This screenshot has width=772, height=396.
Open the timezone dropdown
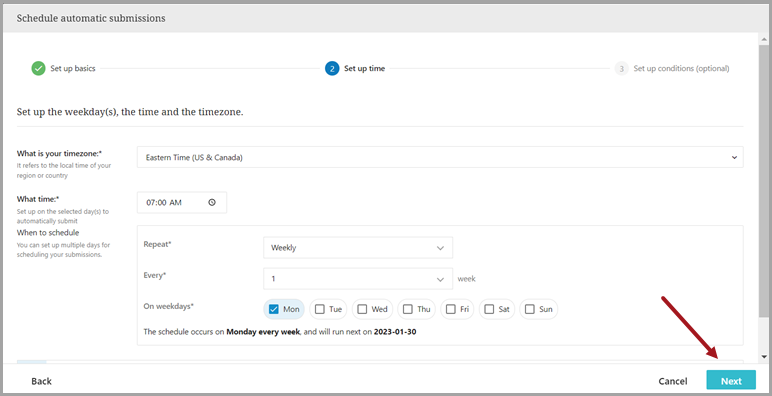(440, 158)
